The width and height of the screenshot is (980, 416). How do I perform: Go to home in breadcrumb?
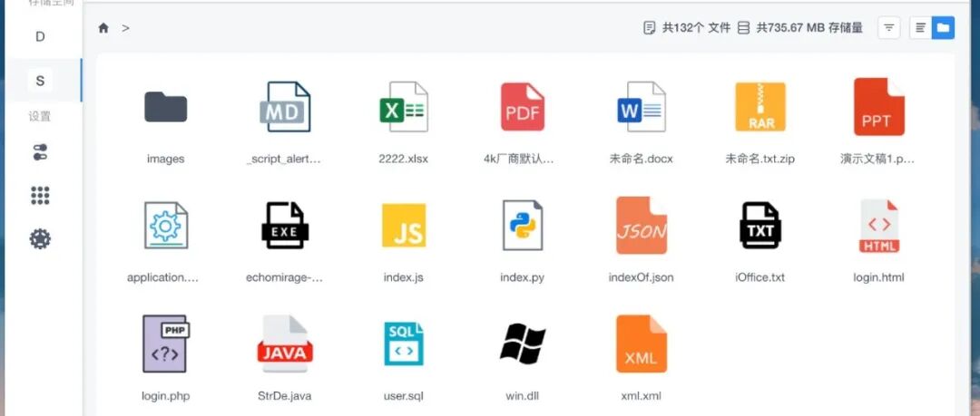pyautogui.click(x=103, y=28)
